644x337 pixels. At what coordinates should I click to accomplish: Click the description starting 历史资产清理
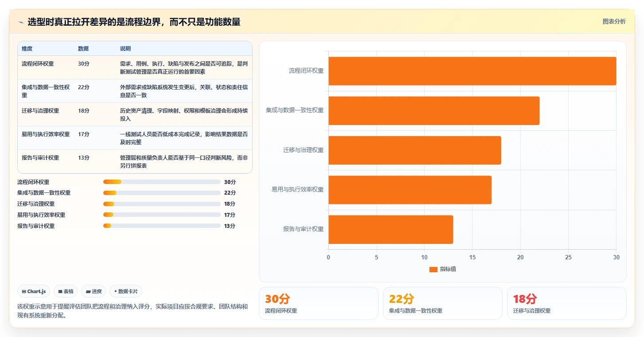pos(184,115)
